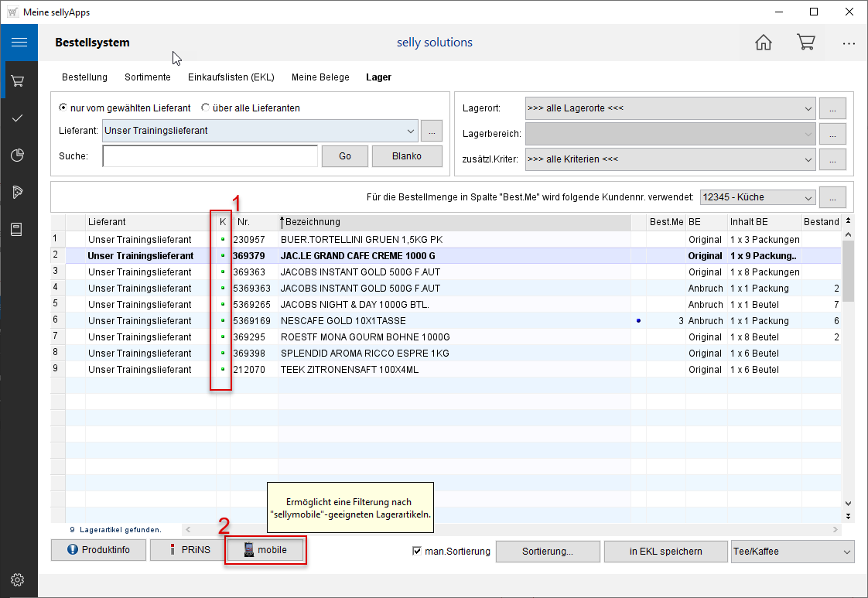The width and height of the screenshot is (868, 598).
Task: Open the hamburger menu in sidebar
Action: 19,43
